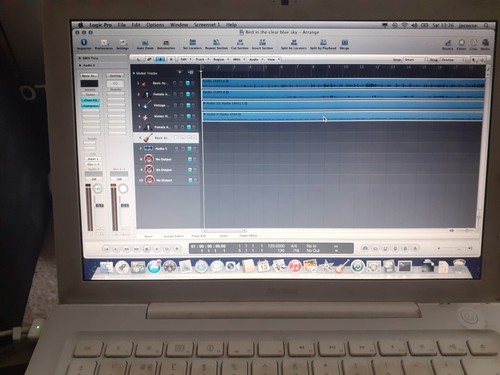Open the calendar icon in the Dock

click(x=263, y=266)
